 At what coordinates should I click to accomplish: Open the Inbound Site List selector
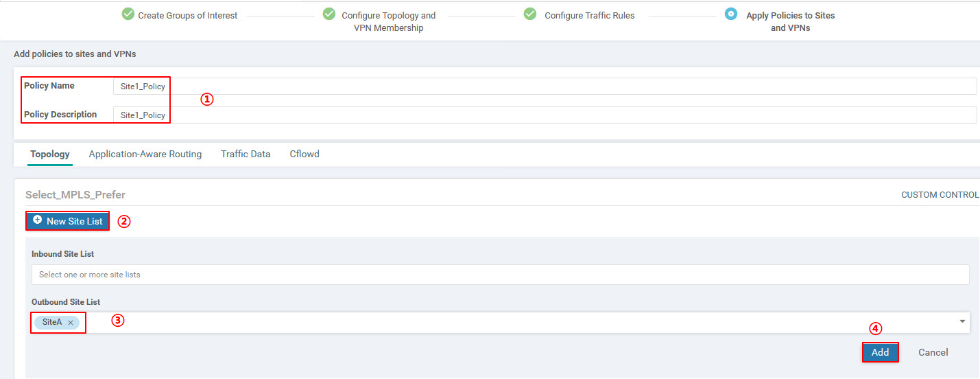500,275
